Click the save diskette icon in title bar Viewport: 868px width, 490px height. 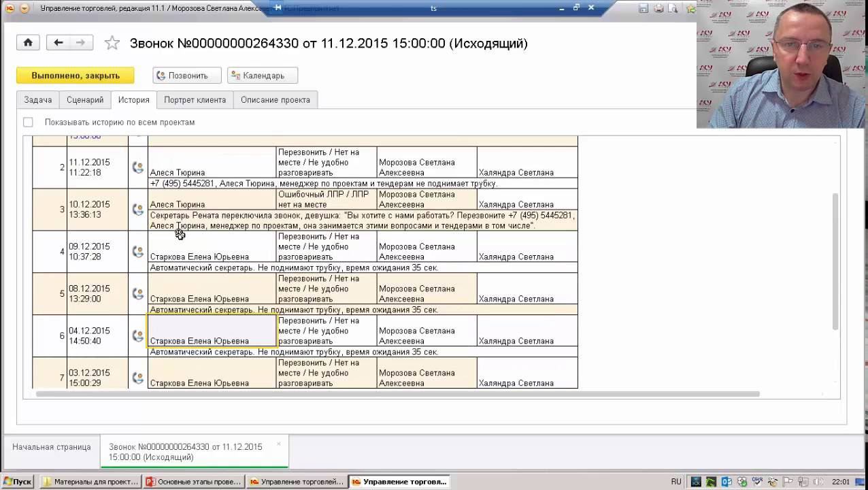[x=644, y=8]
